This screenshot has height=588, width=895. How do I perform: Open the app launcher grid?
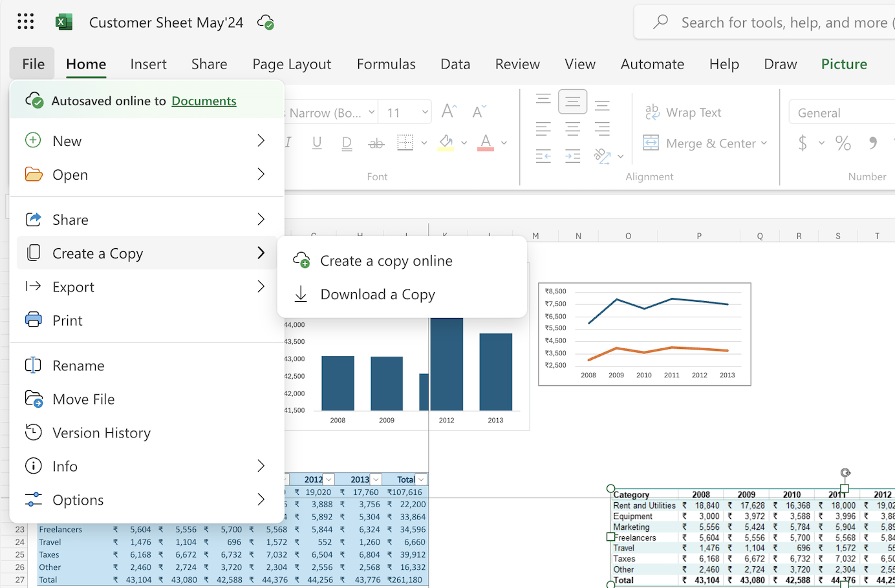click(x=26, y=22)
